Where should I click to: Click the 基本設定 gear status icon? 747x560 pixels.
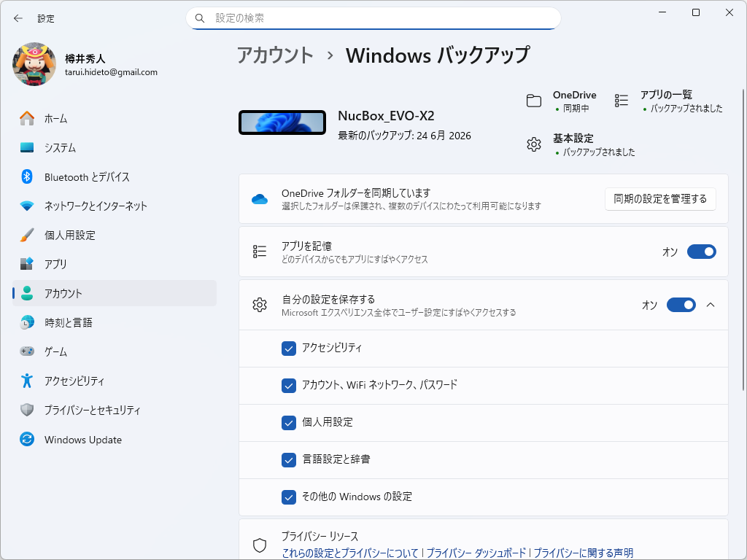(x=534, y=144)
